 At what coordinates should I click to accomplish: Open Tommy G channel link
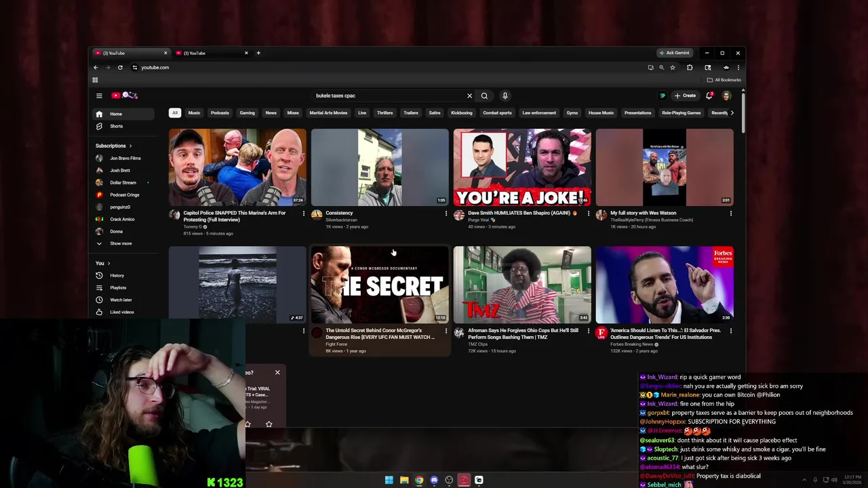pyautogui.click(x=193, y=226)
